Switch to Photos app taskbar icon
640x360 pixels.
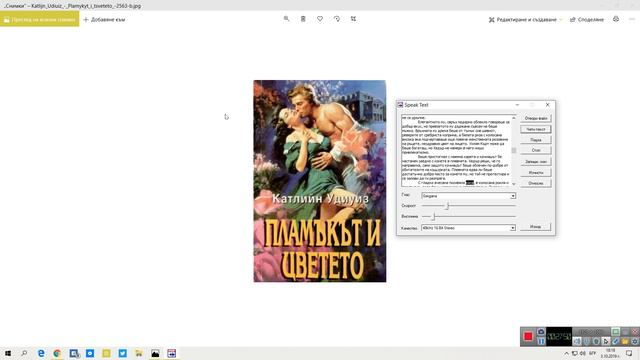coord(155,353)
